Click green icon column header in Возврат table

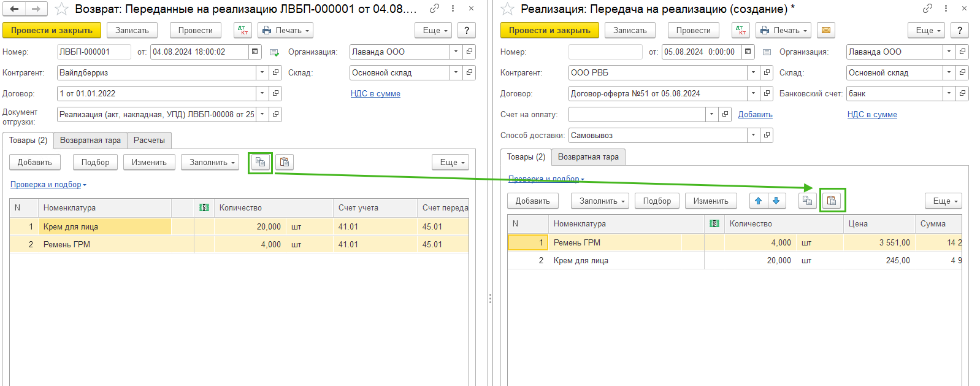pyautogui.click(x=204, y=208)
